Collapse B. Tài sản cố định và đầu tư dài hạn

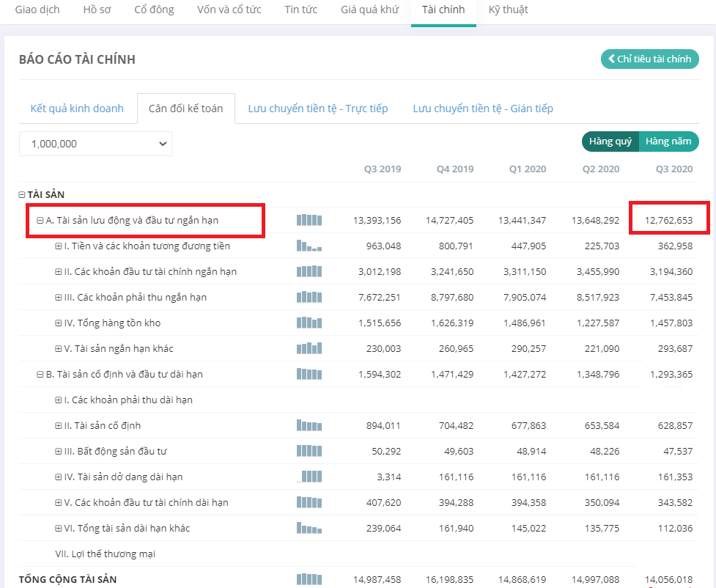pyautogui.click(x=40, y=375)
